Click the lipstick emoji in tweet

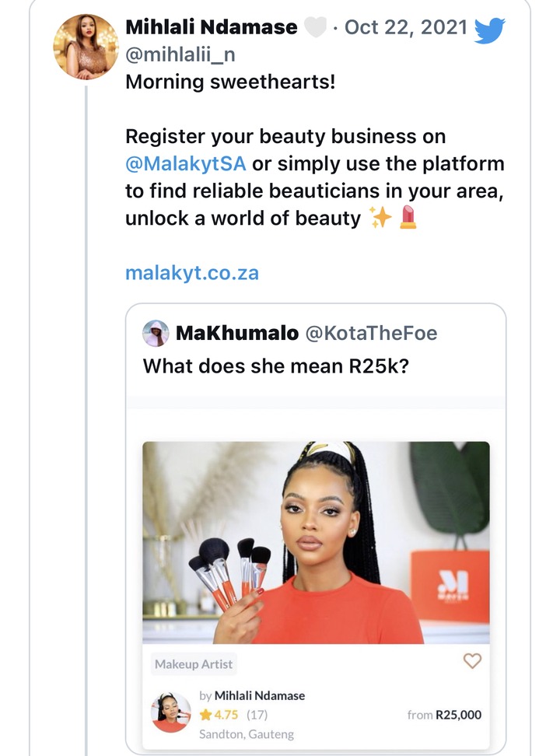(x=408, y=217)
